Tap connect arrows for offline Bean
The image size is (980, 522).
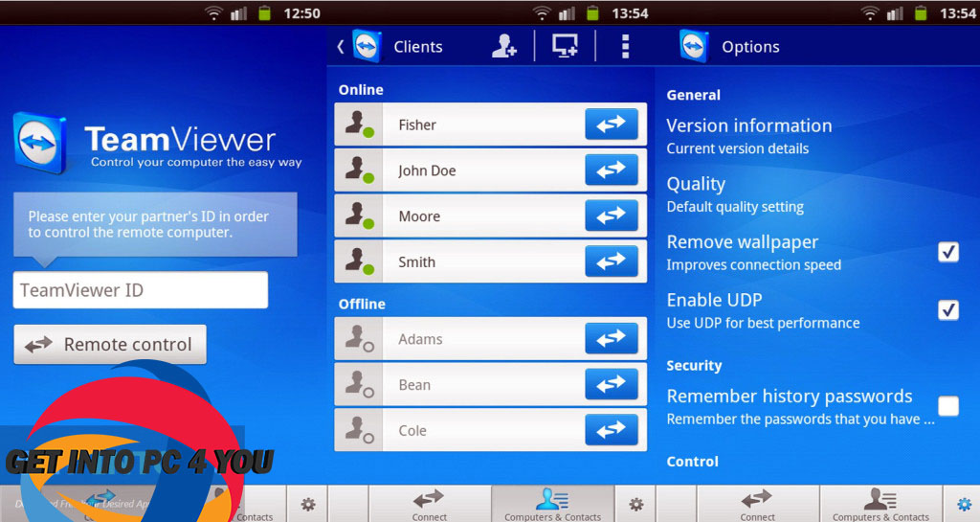(612, 384)
